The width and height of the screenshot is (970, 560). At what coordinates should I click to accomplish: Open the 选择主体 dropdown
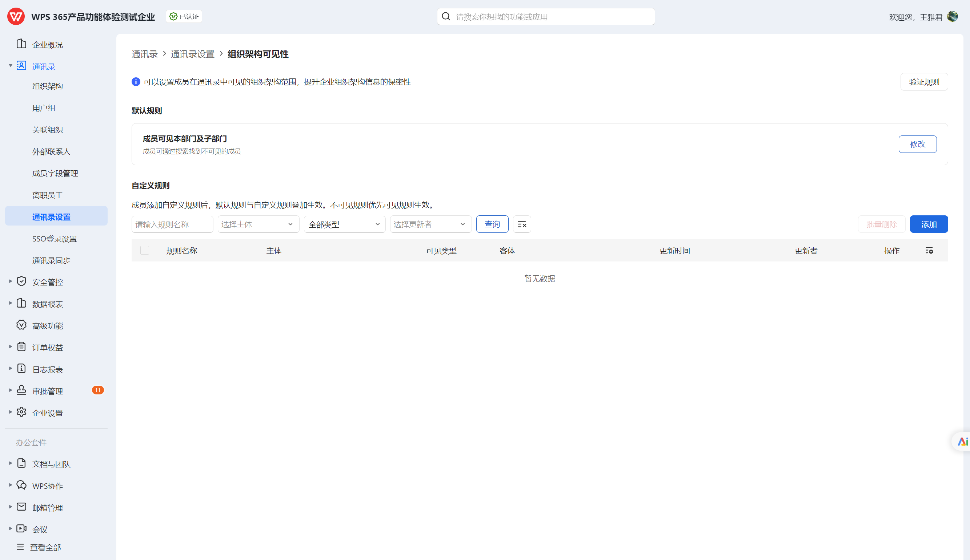point(258,224)
